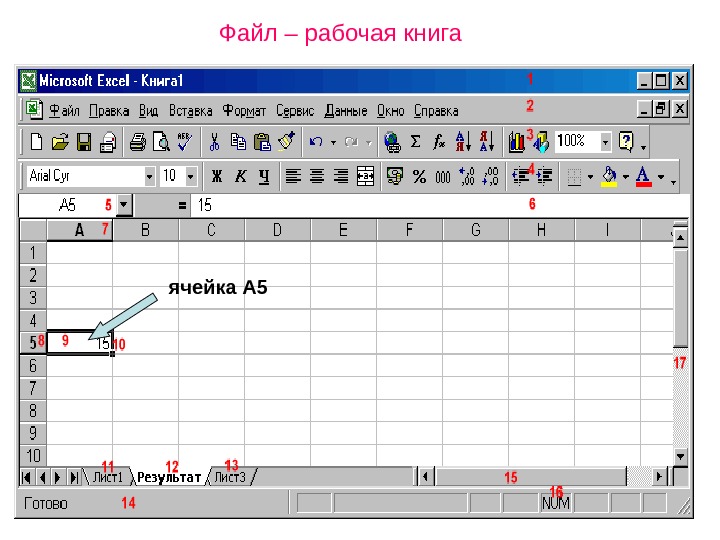This screenshot has width=720, height=540.
Task: Switch to the Лист3 sheet tab
Action: point(230,478)
